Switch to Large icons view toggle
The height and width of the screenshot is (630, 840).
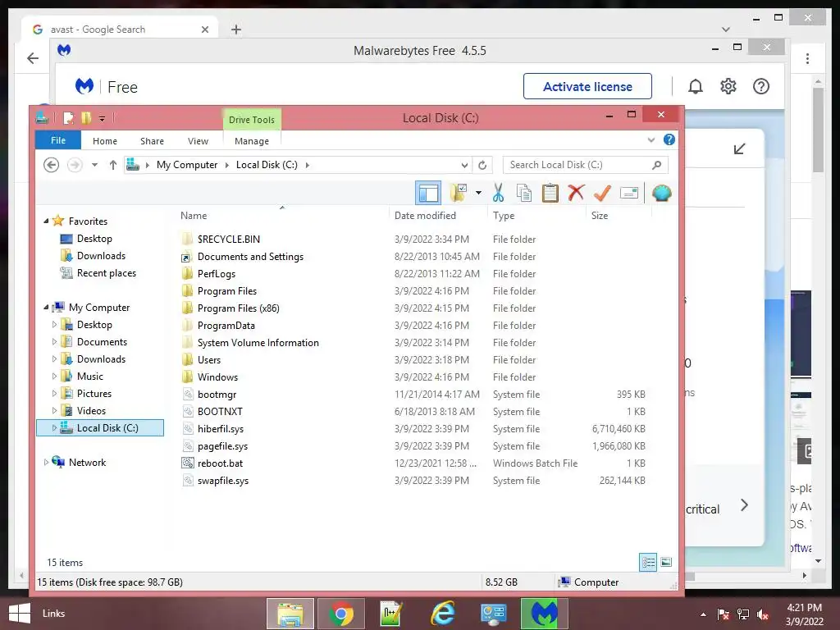click(x=666, y=562)
